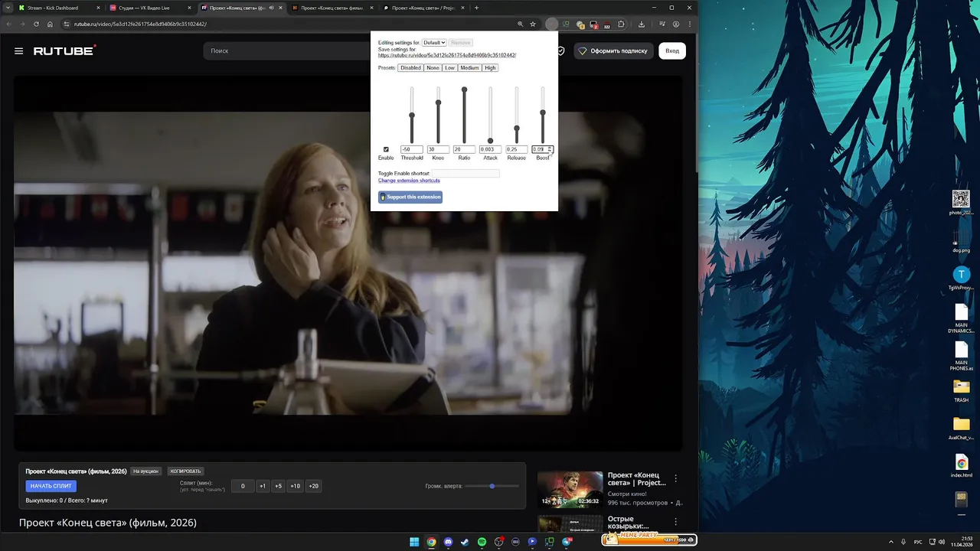Select the index.html desktop file
This screenshot has width=980, height=551.
[961, 466]
